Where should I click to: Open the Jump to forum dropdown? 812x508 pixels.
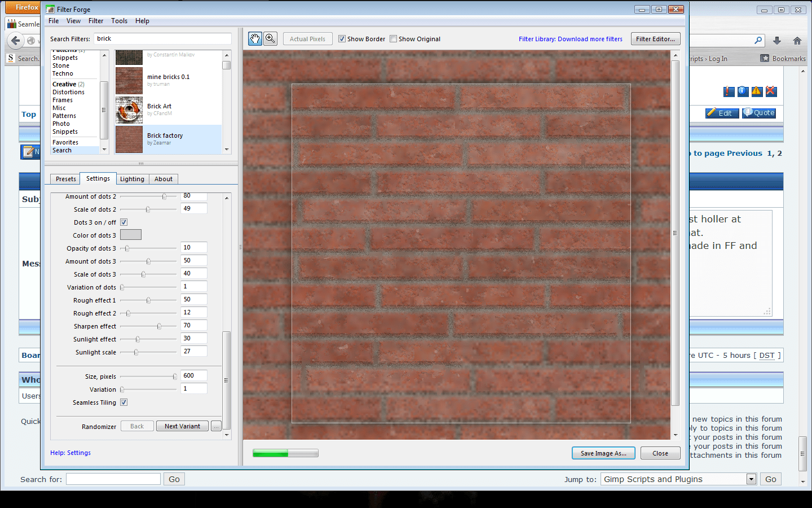(752, 479)
